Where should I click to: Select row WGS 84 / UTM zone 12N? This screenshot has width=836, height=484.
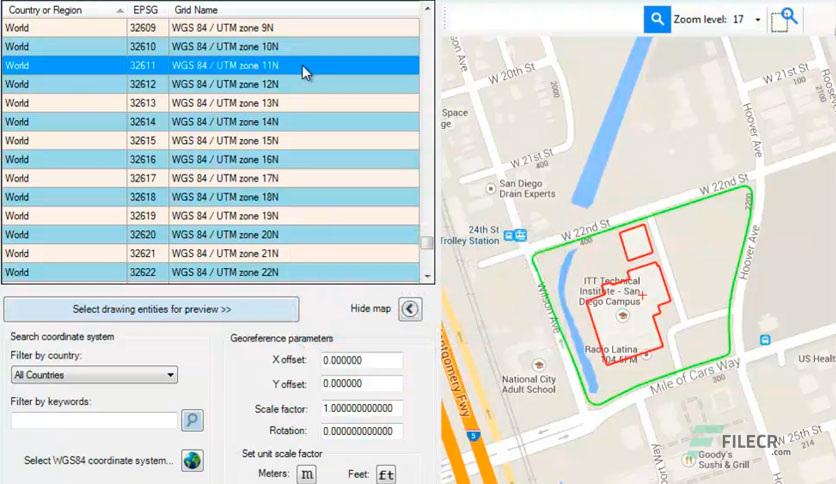tap(211, 84)
